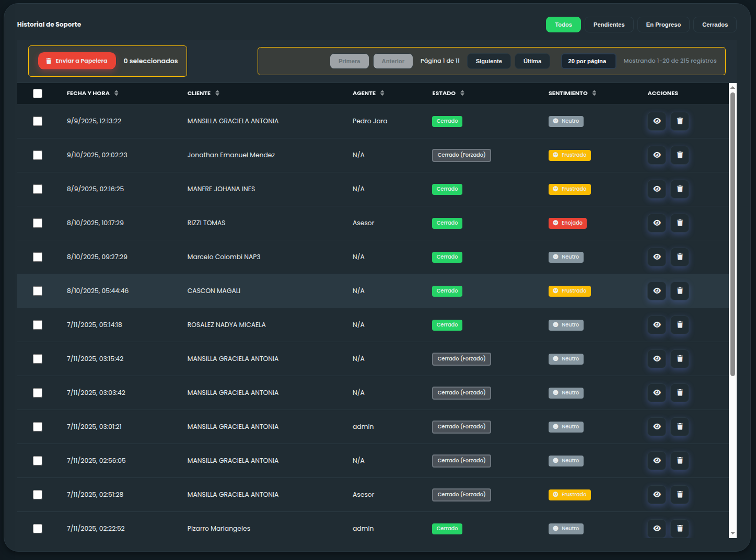This screenshot has height=560, width=756.
Task: Show only En Progreso tickets
Action: (663, 25)
